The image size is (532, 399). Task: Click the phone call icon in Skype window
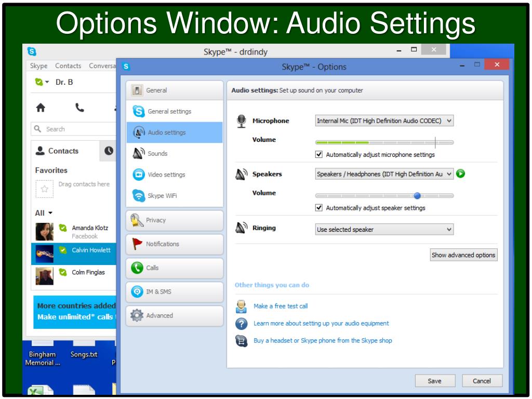click(79, 108)
